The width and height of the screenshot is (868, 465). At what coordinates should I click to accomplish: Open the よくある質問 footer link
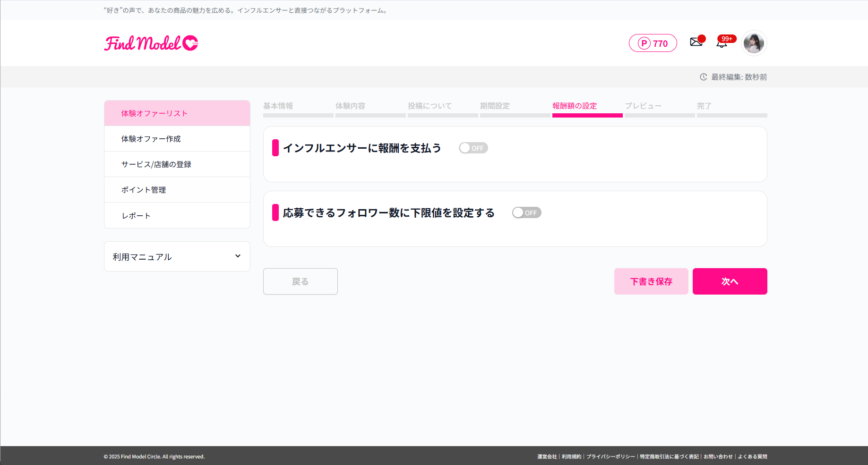tap(752, 457)
